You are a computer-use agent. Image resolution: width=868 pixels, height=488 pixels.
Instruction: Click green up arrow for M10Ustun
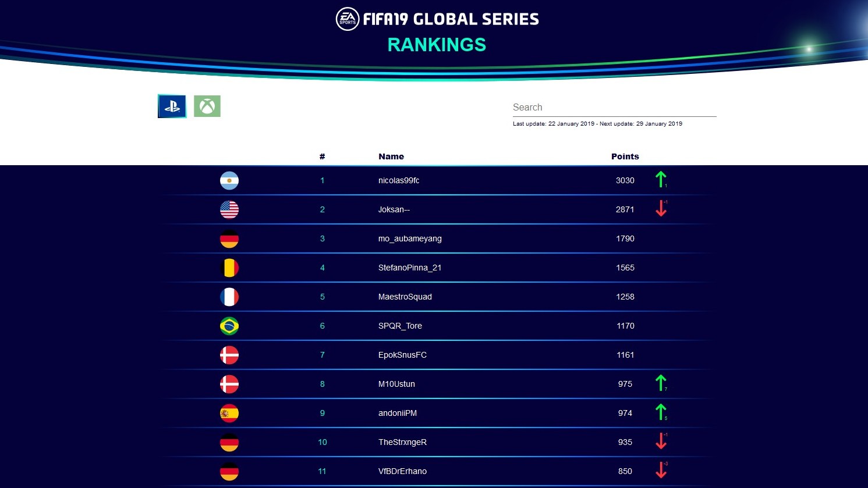point(661,383)
